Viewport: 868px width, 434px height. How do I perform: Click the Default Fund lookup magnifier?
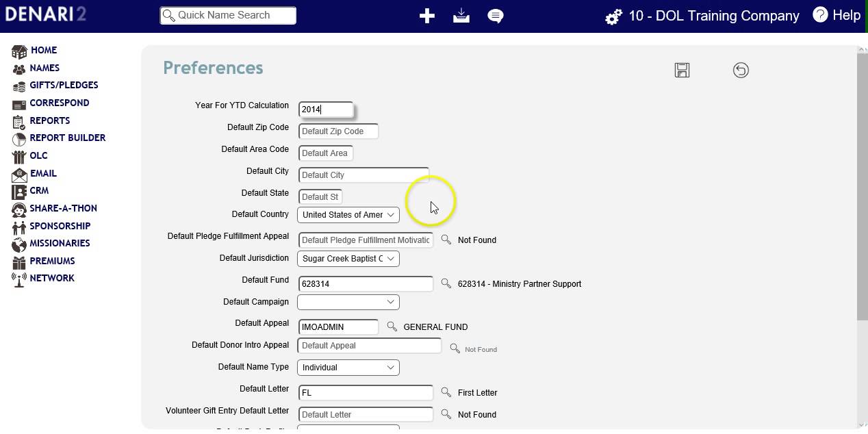446,283
